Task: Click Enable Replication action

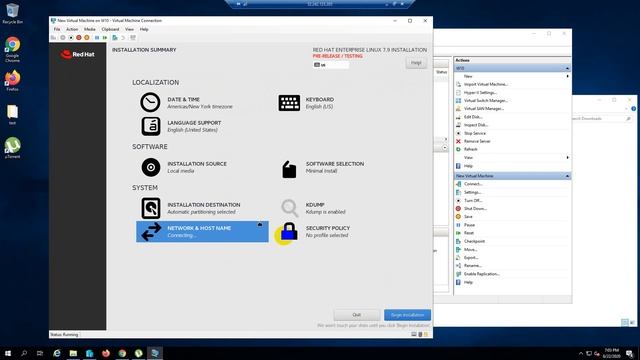Action: [x=481, y=274]
